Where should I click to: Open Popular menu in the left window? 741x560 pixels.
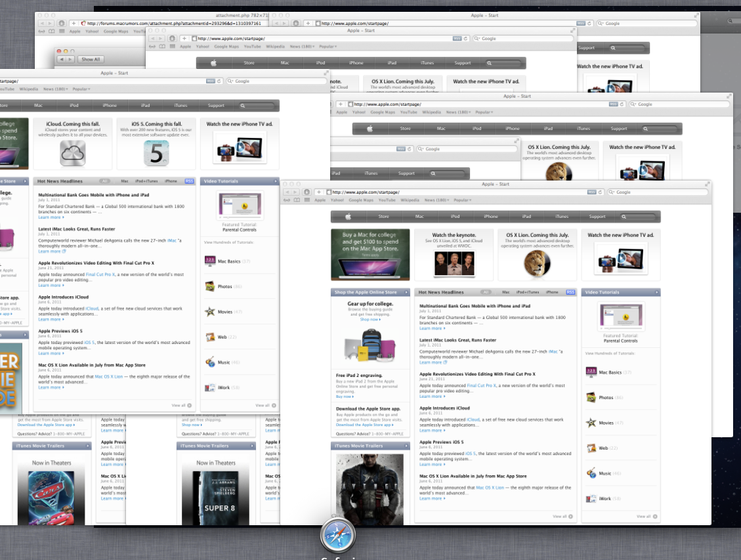pyautogui.click(x=81, y=89)
